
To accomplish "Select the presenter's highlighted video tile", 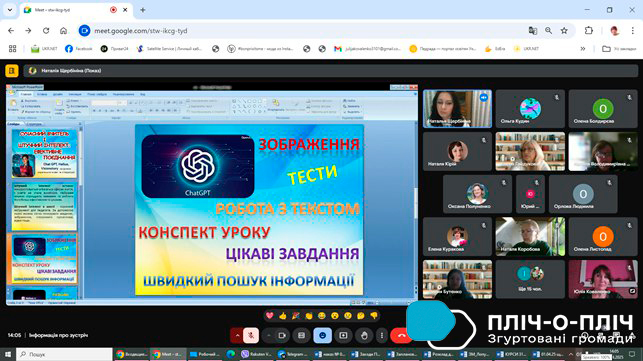I will click(x=457, y=109).
